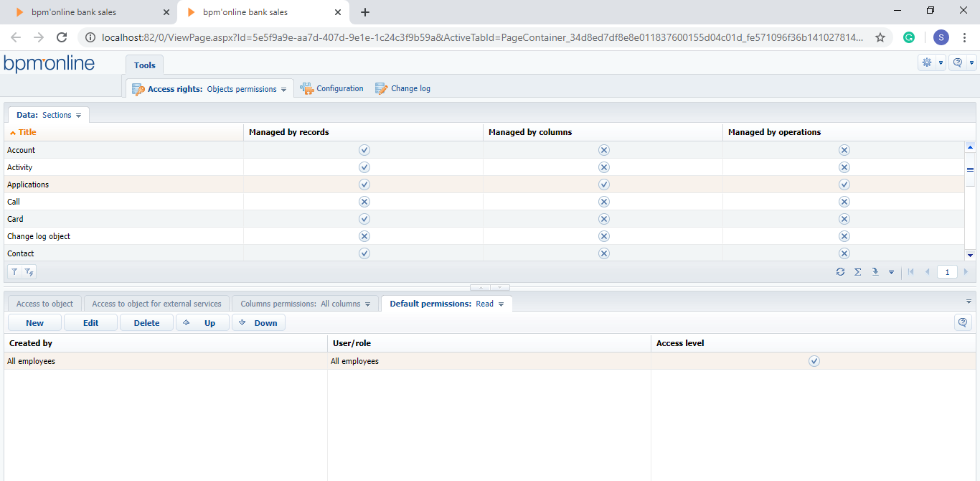Expand the Data: Sections dropdown
This screenshot has width=980, height=481.
tap(78, 116)
